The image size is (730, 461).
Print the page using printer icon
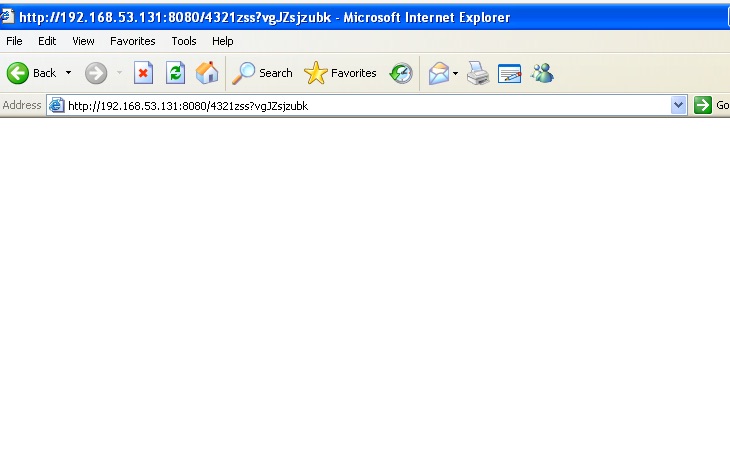point(478,73)
